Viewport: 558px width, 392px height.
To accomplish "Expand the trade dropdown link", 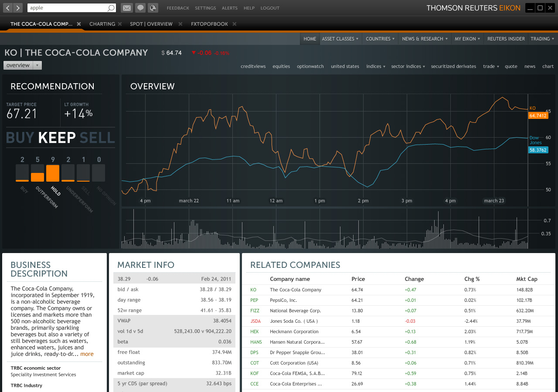I will [491, 66].
